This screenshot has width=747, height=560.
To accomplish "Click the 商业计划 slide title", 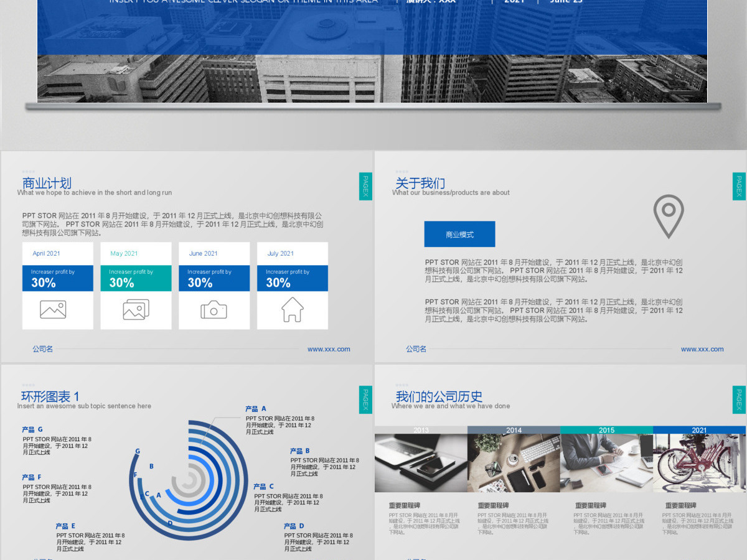I will click(x=47, y=183).
